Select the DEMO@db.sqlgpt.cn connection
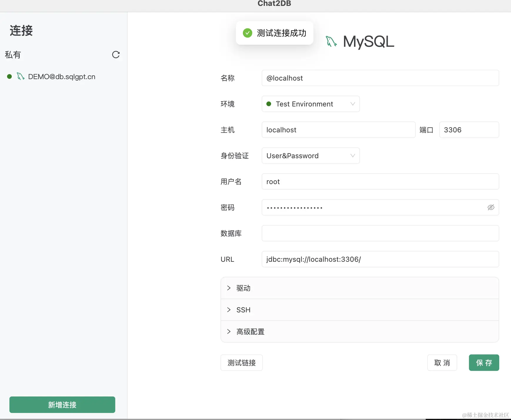The height and width of the screenshot is (420, 511). (62, 76)
